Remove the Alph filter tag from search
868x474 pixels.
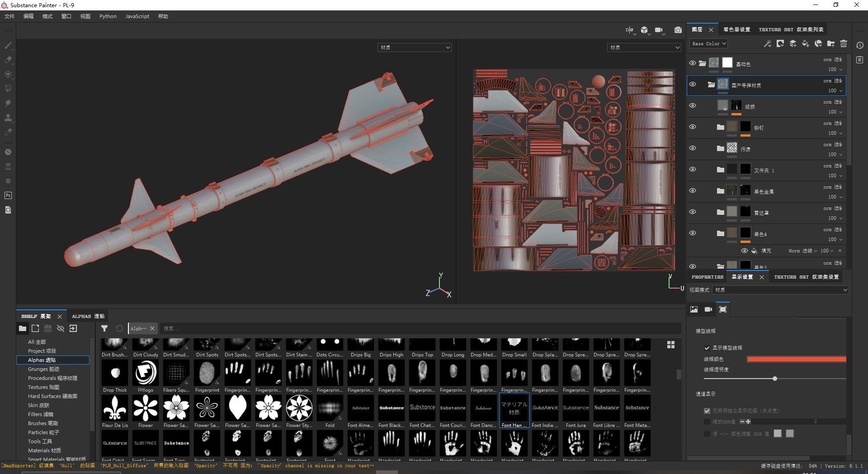[152, 328]
